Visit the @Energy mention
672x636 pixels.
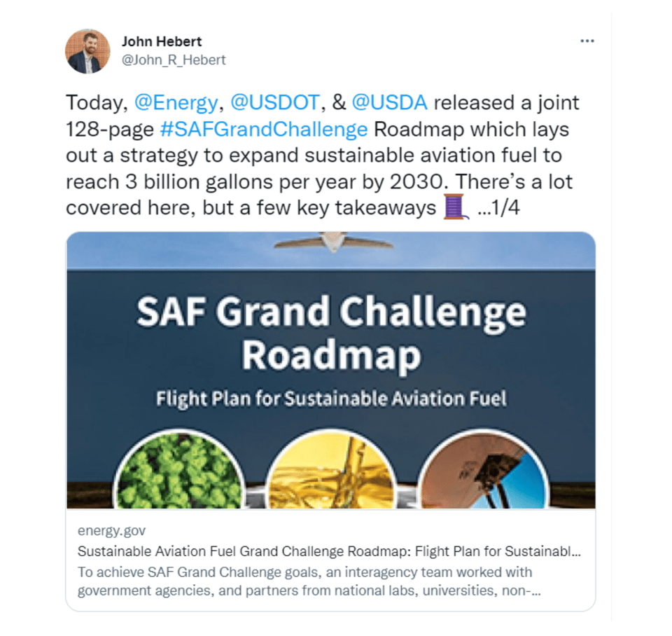(x=176, y=103)
